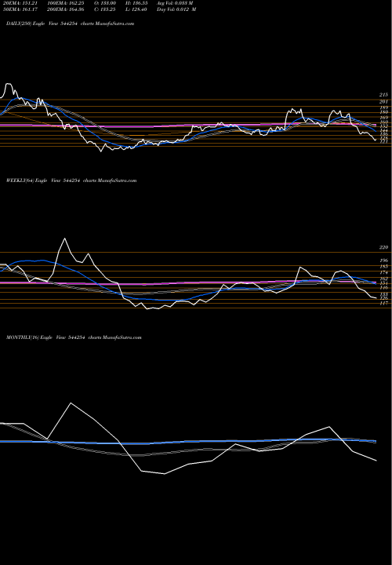Click the last point of the monthly price line
The image size is (392, 565).
[x=376, y=461]
